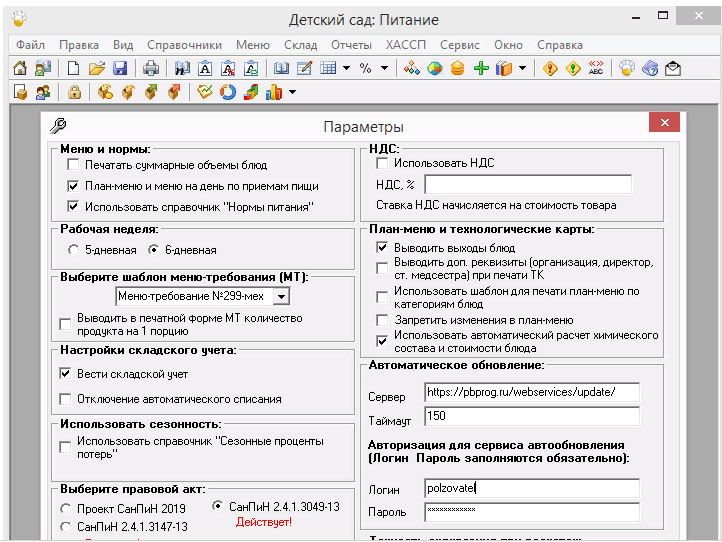722x542 pixels.
Task: Toggle 'Использовать справочник Нормы питания' checkbox
Action: [73, 206]
